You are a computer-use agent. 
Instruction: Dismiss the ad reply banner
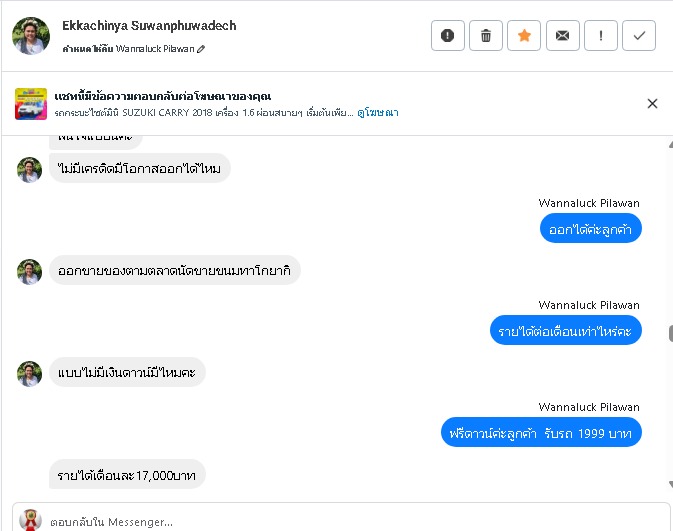point(652,103)
